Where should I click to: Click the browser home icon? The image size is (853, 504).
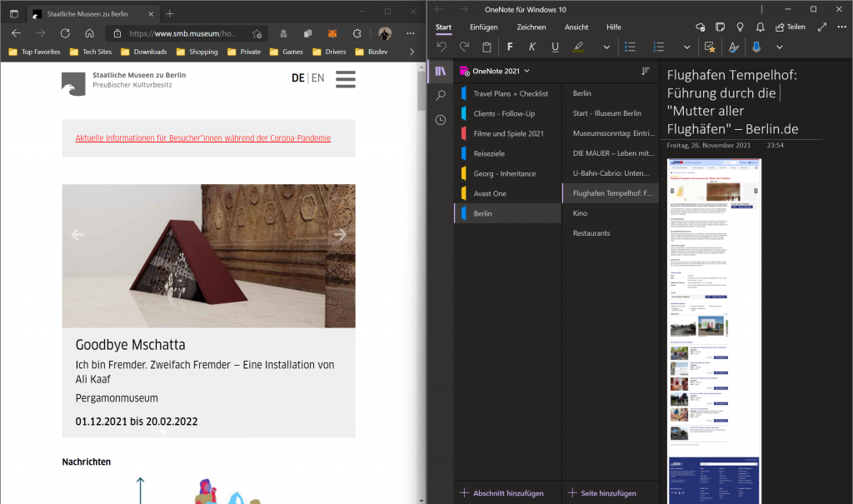click(89, 34)
